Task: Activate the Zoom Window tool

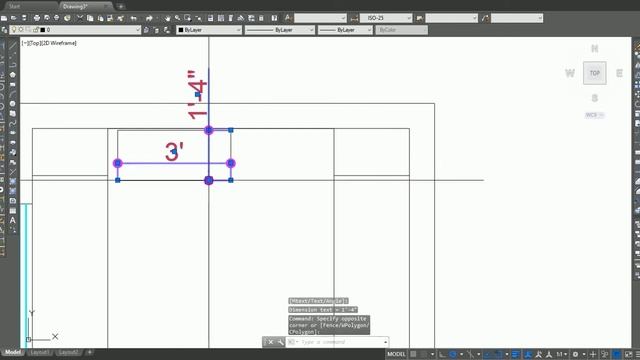Action: pyautogui.click(x=187, y=18)
